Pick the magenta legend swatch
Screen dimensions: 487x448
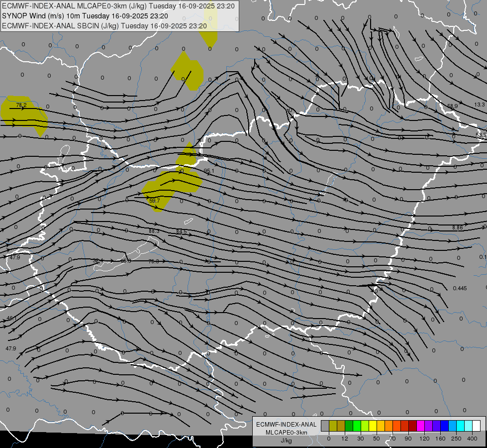coord(421,426)
